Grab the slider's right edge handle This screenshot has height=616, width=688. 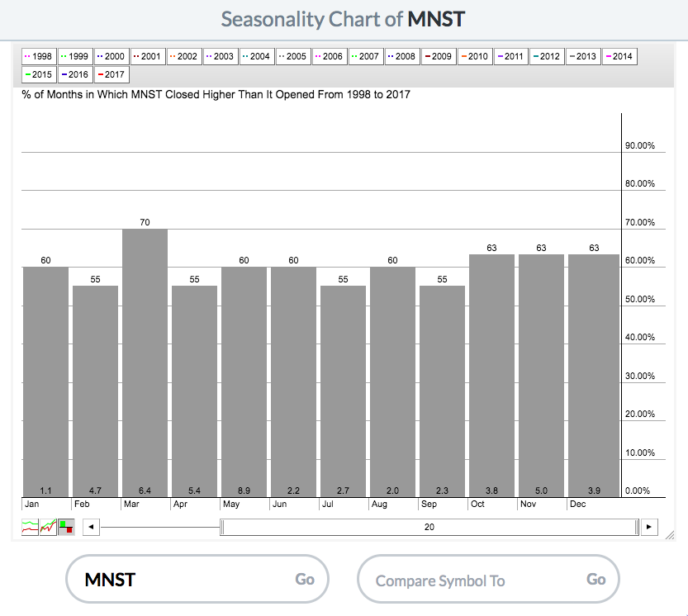click(x=637, y=527)
